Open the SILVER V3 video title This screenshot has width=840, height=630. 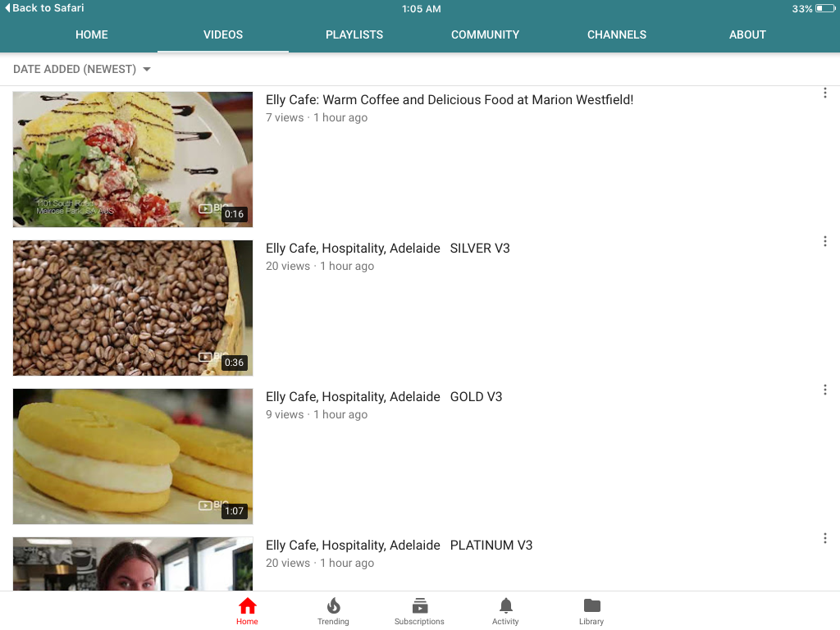(x=388, y=248)
